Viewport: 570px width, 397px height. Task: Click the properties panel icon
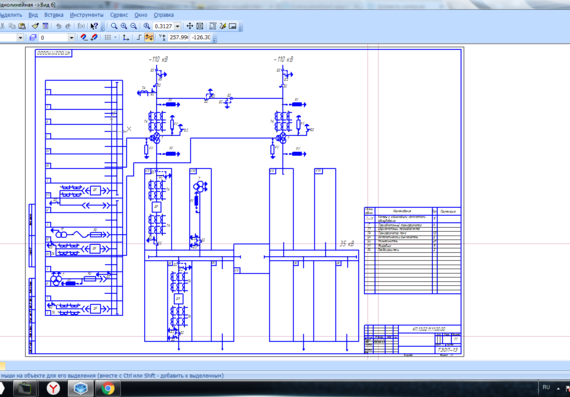45,26
